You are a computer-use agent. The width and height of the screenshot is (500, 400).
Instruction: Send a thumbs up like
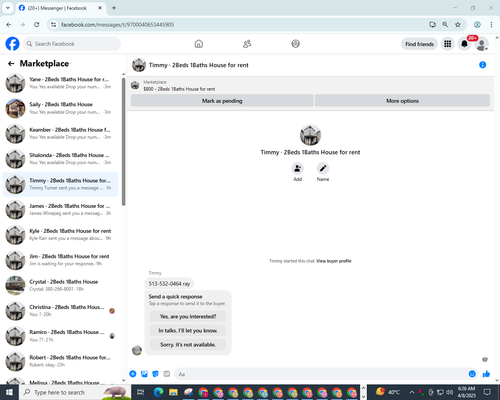pyautogui.click(x=486, y=374)
